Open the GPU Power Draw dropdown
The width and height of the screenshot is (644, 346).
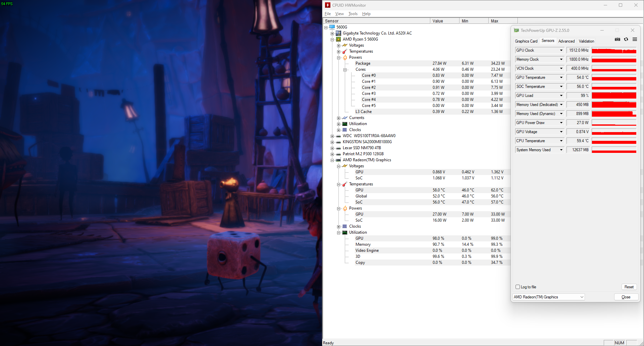[561, 123]
